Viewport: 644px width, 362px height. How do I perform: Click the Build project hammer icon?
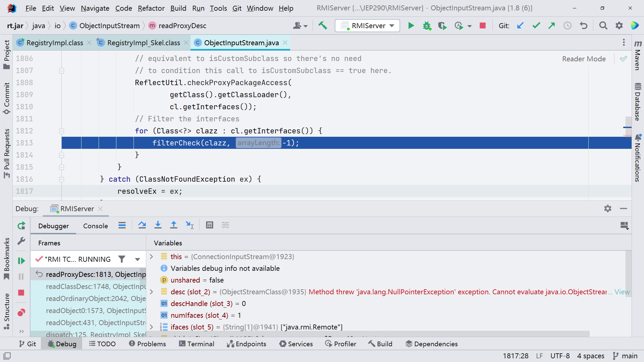(x=323, y=25)
